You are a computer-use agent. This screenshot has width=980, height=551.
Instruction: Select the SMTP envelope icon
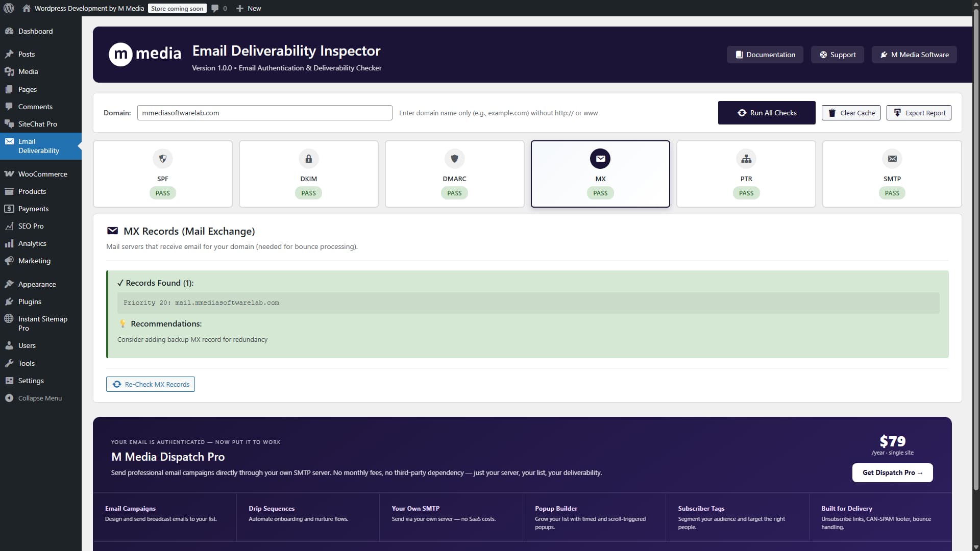tap(892, 159)
